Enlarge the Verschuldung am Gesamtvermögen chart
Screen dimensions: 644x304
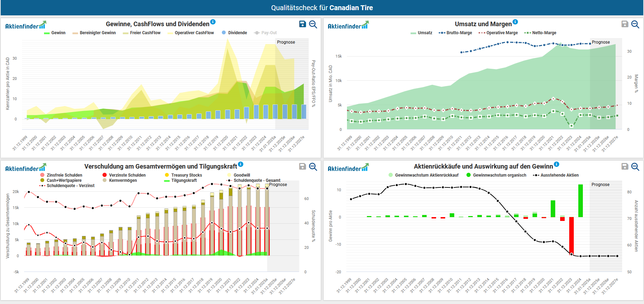(x=313, y=166)
